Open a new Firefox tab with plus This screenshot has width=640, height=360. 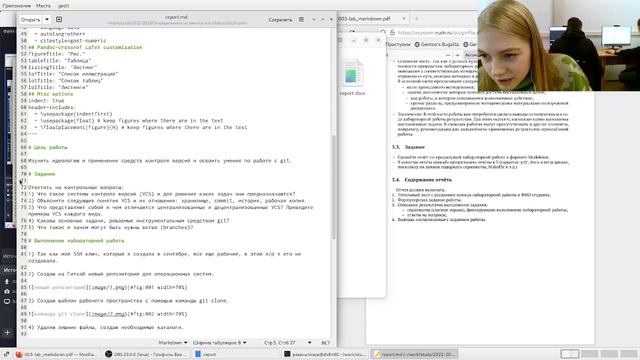click(x=416, y=19)
